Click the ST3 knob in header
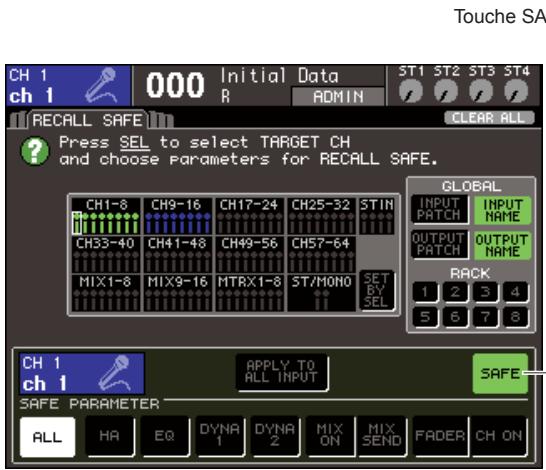The image size is (546, 470). coord(481,92)
